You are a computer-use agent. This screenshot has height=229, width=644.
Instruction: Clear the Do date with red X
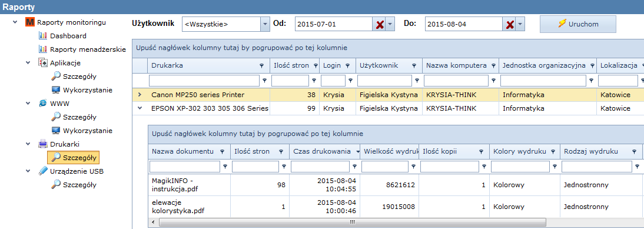pyautogui.click(x=510, y=25)
